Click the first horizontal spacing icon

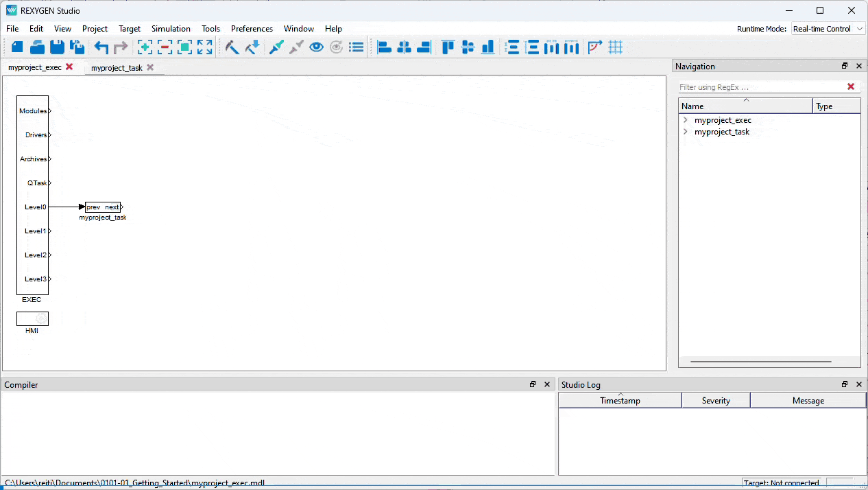(x=552, y=47)
